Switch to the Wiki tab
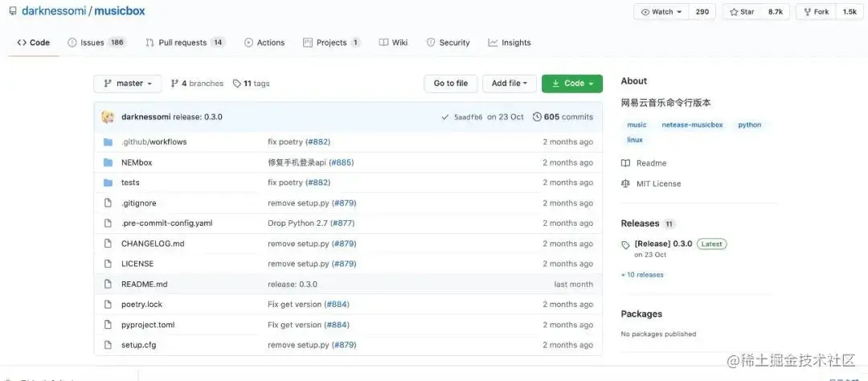The image size is (868, 381). coord(394,43)
